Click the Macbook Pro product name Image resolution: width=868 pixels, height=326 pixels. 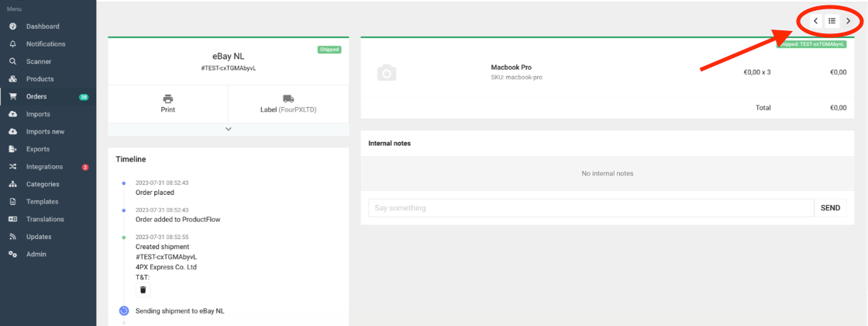click(511, 68)
